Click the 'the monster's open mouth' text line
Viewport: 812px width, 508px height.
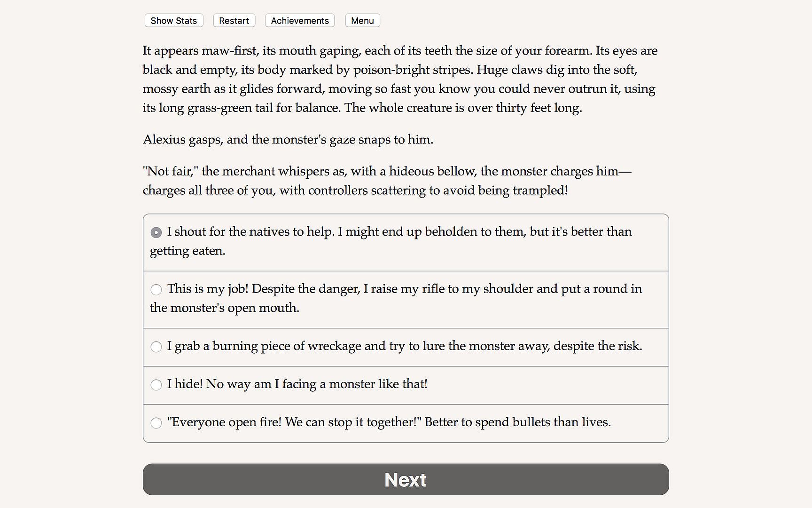(225, 308)
